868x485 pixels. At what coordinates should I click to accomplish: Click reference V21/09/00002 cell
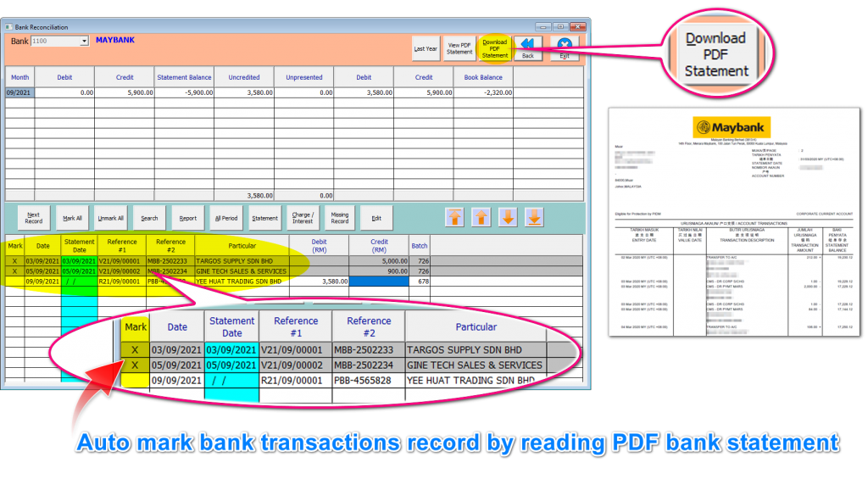(122, 271)
